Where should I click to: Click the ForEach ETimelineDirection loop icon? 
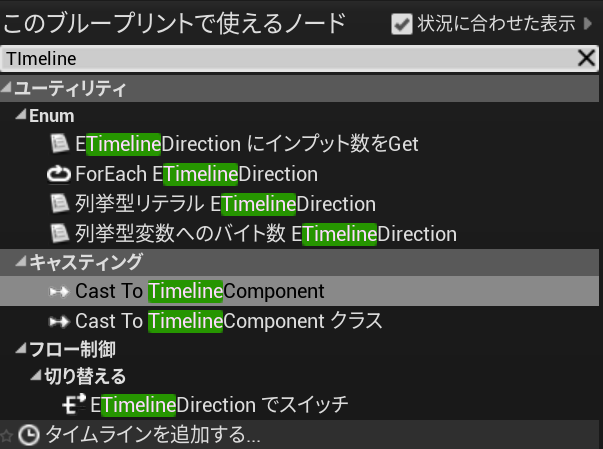[x=59, y=175]
